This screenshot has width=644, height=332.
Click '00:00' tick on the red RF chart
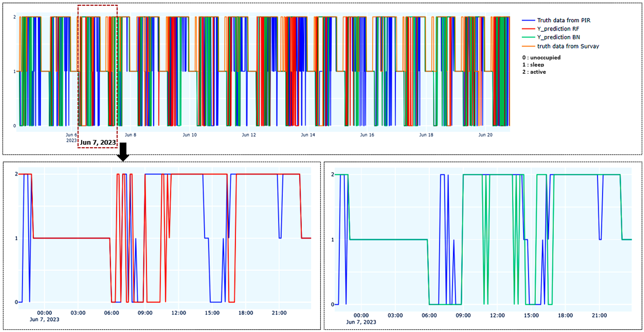[44, 313]
